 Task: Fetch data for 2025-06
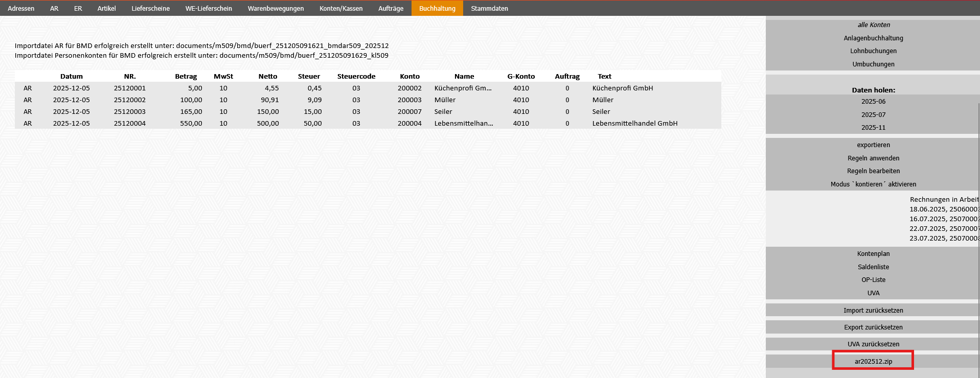[873, 102]
